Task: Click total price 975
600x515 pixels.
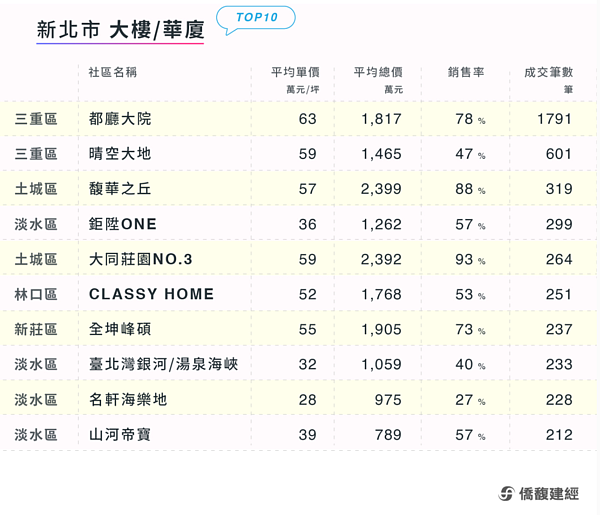Action: pyautogui.click(x=388, y=399)
